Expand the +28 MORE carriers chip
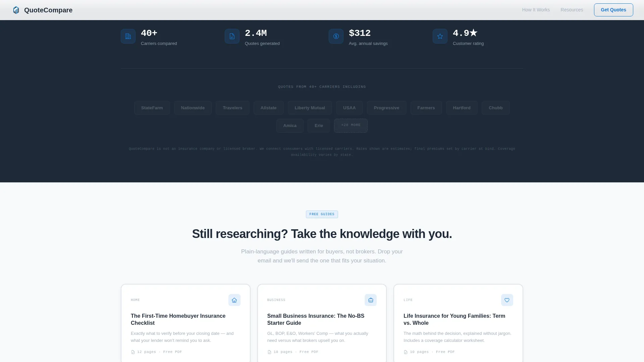The image size is (644, 362). coord(351,126)
